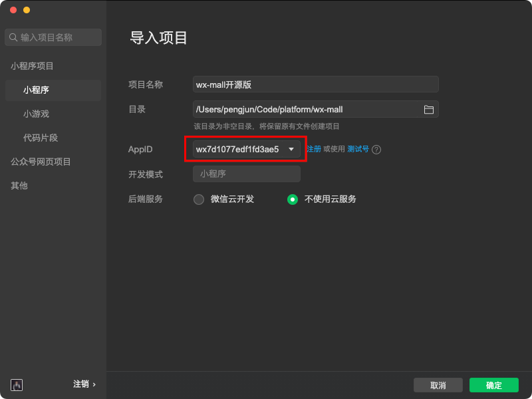532x399 pixels.
Task: Select 代码片段 in the sidebar
Action: pos(41,138)
